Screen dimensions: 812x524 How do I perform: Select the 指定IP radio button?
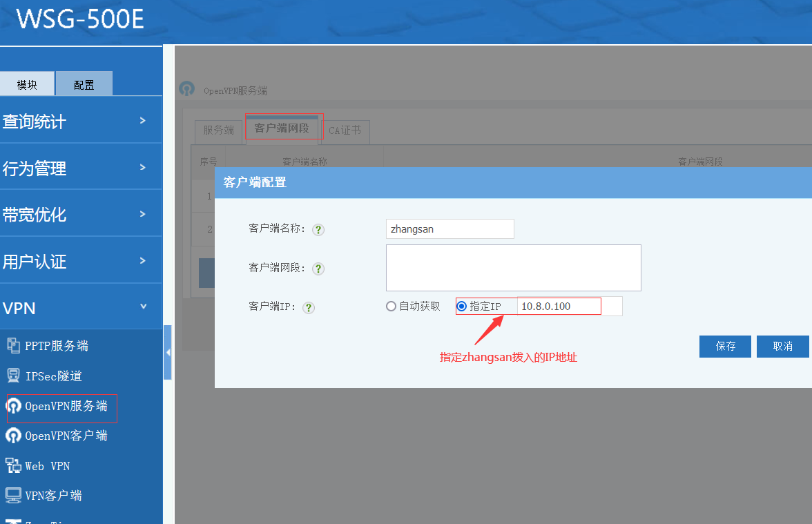pyautogui.click(x=462, y=307)
